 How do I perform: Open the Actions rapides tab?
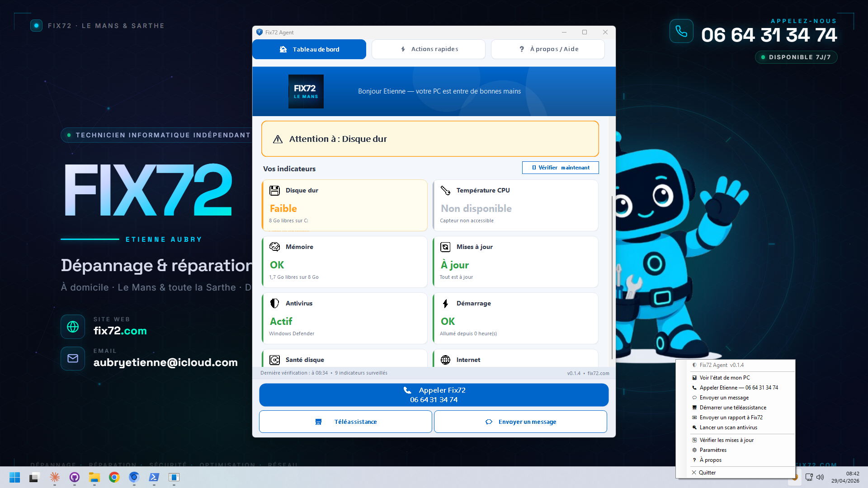pyautogui.click(x=429, y=49)
